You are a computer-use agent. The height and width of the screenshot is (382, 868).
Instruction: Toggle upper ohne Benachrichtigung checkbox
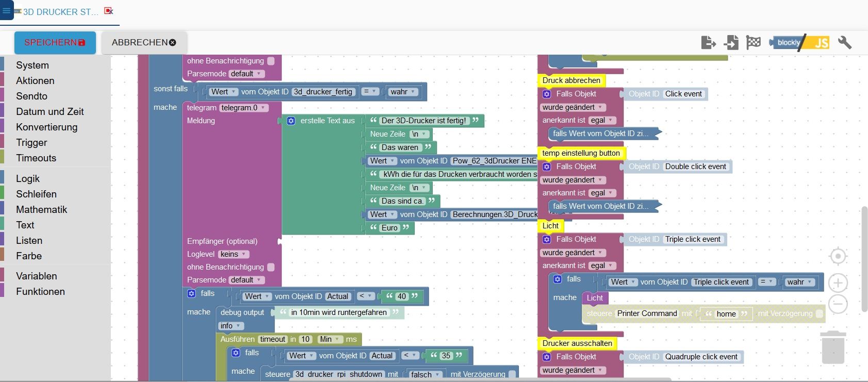tap(271, 61)
